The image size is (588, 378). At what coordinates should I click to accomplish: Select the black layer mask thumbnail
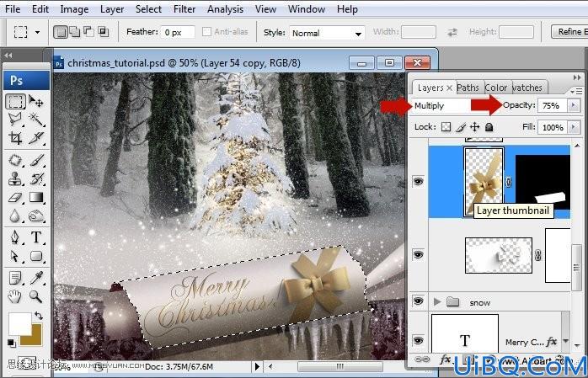(x=543, y=183)
